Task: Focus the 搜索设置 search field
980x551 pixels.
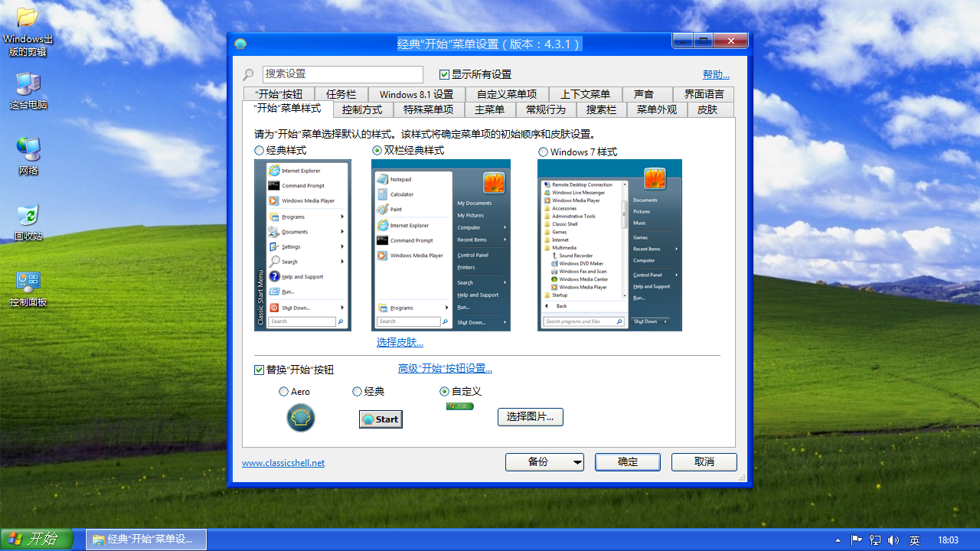Action: click(x=343, y=74)
